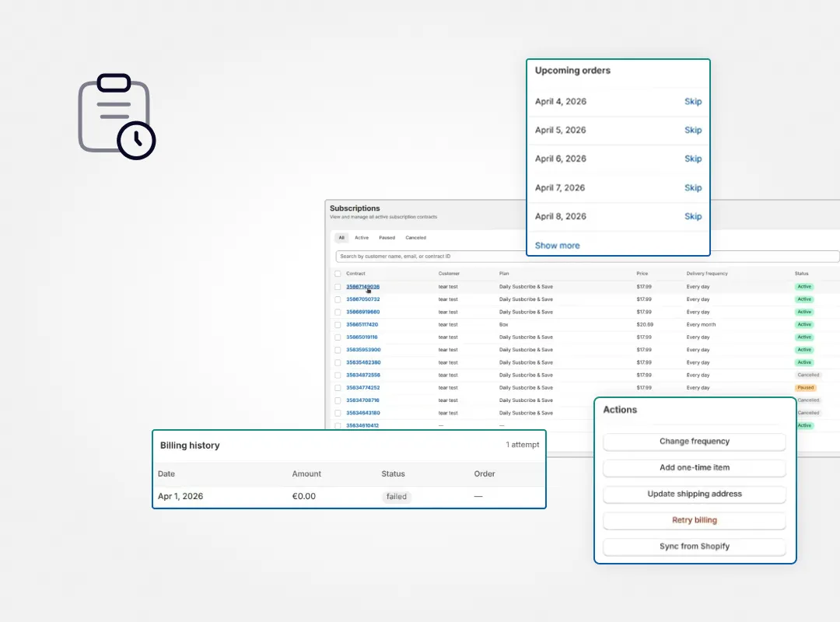Image resolution: width=840 pixels, height=622 pixels.
Task: Open contract 35865117420
Action: (x=362, y=325)
